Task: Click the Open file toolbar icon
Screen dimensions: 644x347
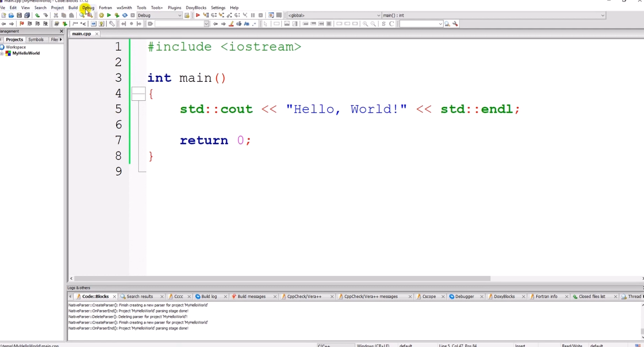Action: pyautogui.click(x=11, y=16)
